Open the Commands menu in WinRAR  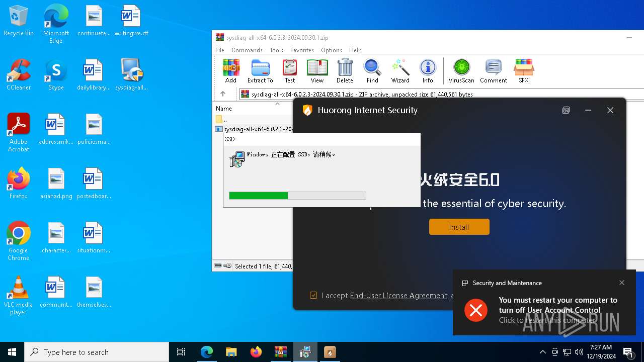pyautogui.click(x=247, y=50)
